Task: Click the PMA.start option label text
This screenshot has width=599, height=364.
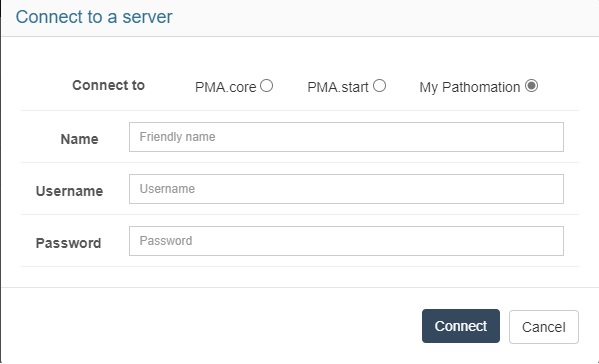Action: click(x=338, y=87)
